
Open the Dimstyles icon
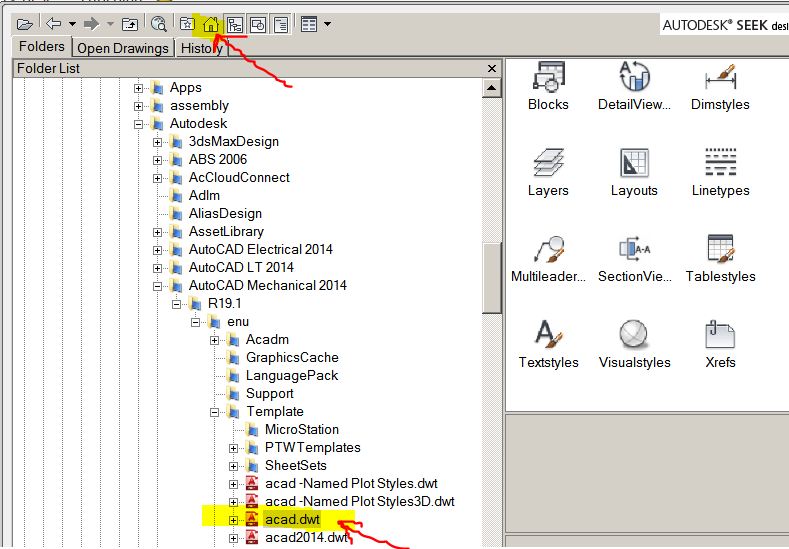[720, 86]
